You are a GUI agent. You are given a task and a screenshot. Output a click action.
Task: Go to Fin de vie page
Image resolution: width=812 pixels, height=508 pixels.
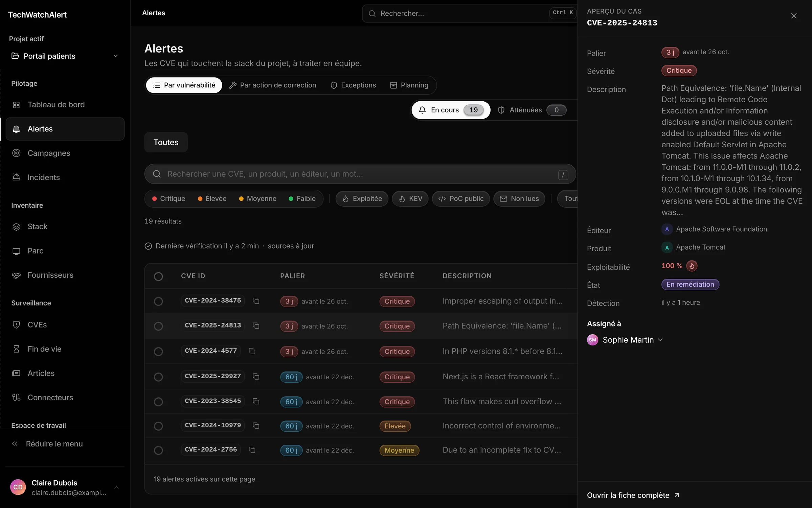point(65,349)
